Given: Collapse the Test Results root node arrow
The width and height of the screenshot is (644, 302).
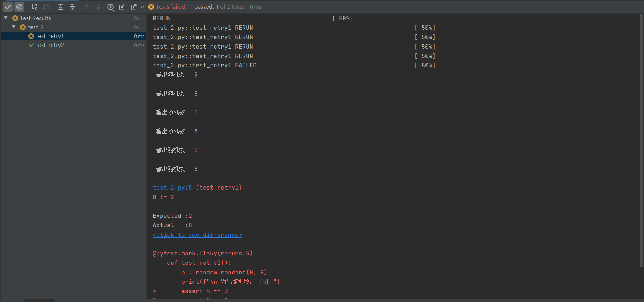Looking at the screenshot, I should [x=6, y=18].
